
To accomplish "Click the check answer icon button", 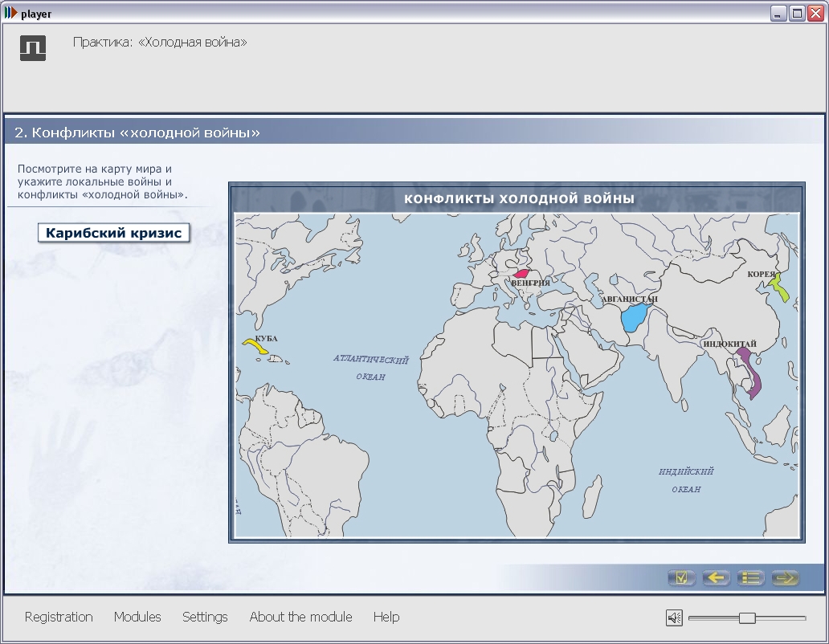I will point(681,577).
